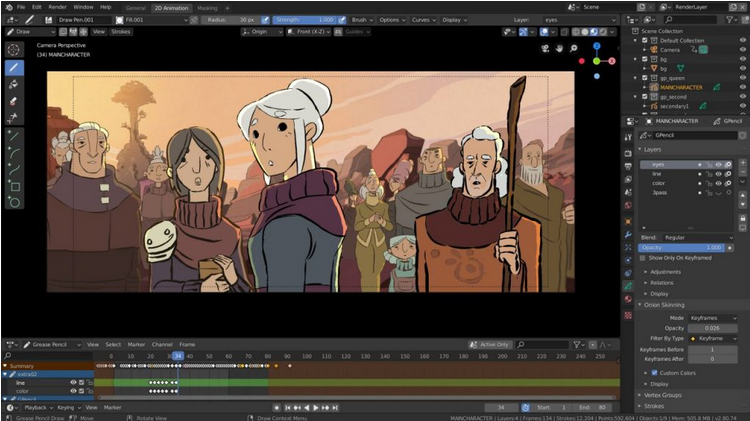Hide the eyes layer in Layers list

click(x=718, y=165)
